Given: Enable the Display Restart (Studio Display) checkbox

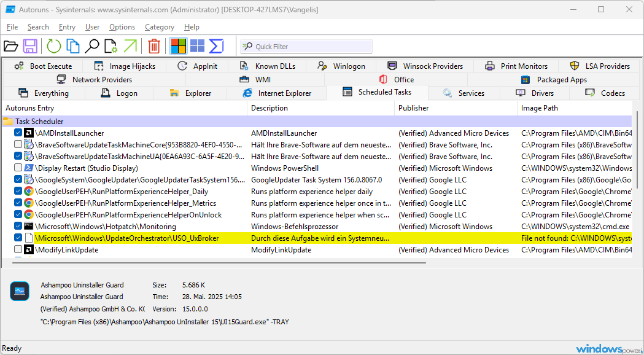Looking at the screenshot, I should tap(18, 168).
